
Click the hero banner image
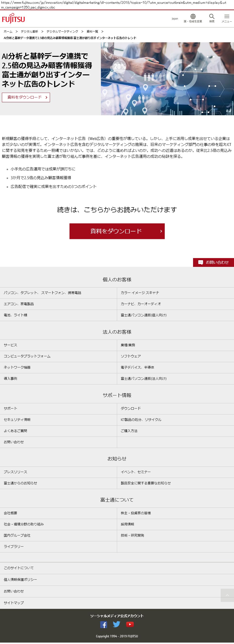[x=167, y=79]
